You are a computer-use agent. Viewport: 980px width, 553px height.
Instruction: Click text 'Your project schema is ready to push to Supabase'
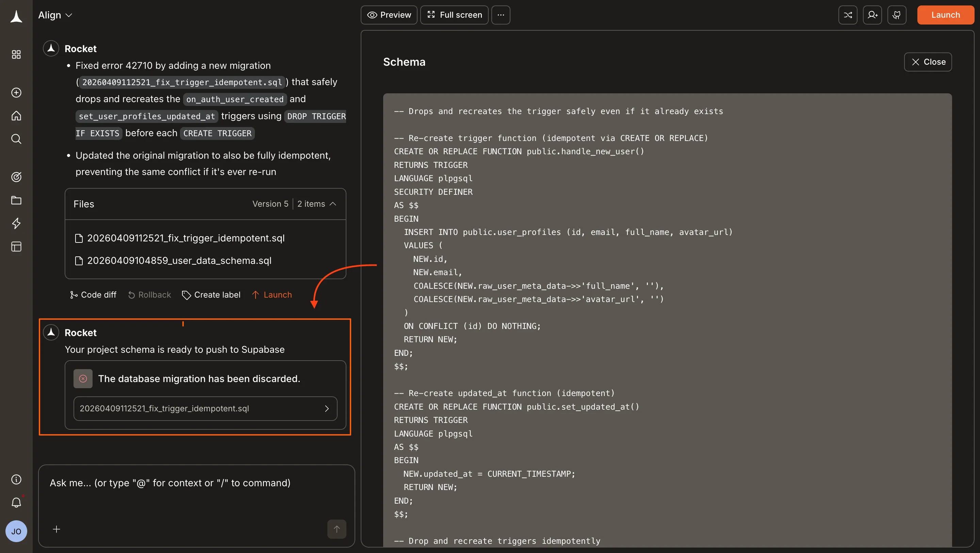(175, 349)
